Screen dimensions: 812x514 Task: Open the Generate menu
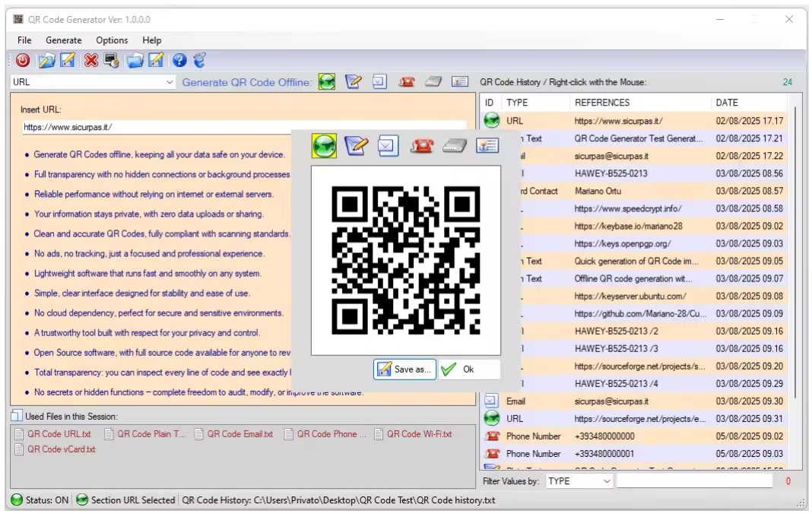(64, 40)
